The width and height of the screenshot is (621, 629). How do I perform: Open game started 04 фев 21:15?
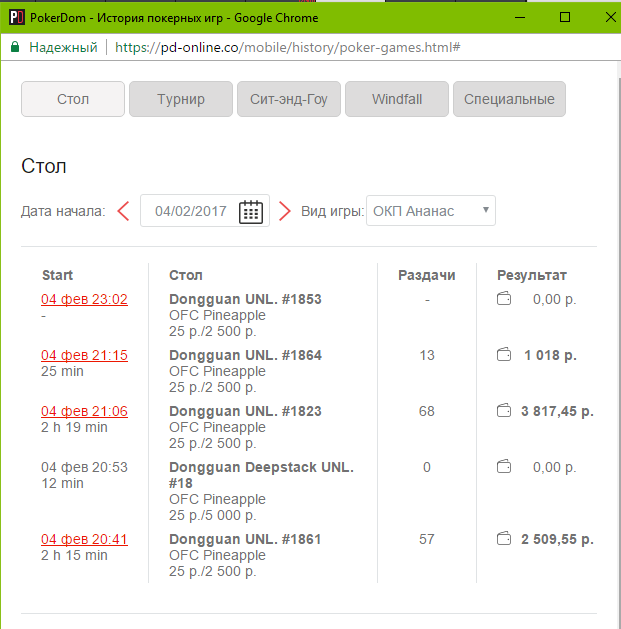84,355
